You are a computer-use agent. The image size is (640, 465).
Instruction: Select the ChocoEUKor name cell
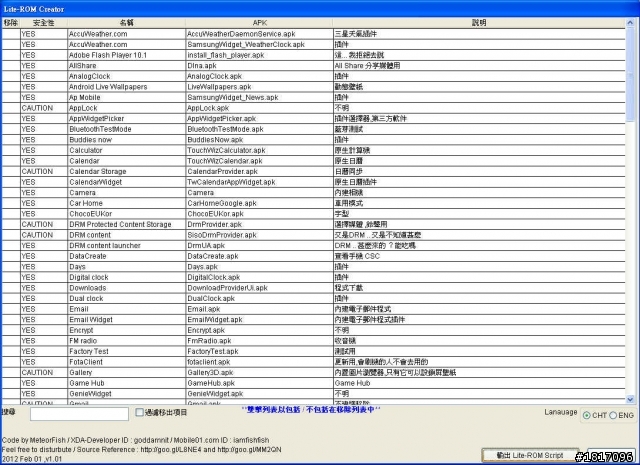126,214
